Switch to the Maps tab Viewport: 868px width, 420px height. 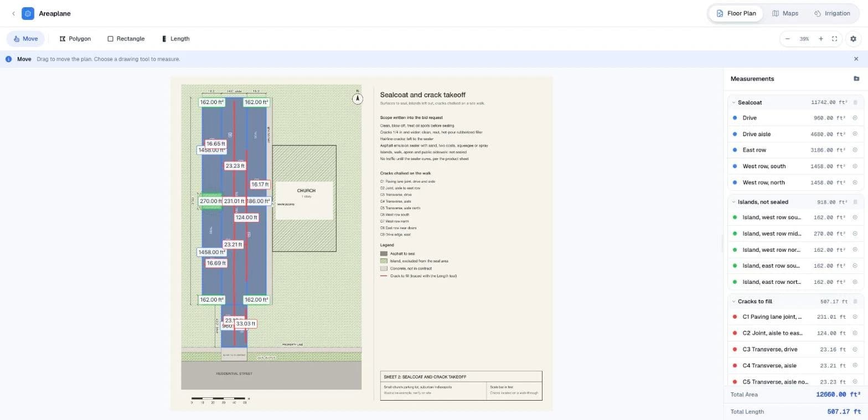click(785, 13)
